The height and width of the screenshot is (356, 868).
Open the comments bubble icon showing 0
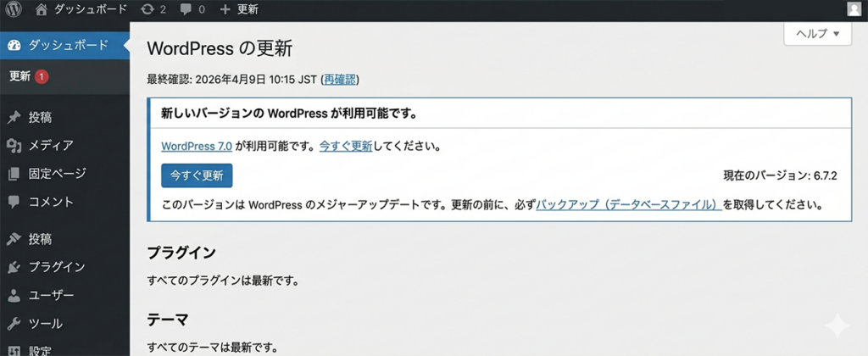click(x=192, y=9)
